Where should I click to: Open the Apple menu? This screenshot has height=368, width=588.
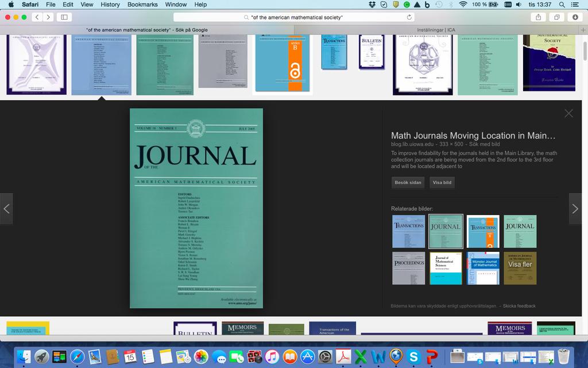point(11,5)
